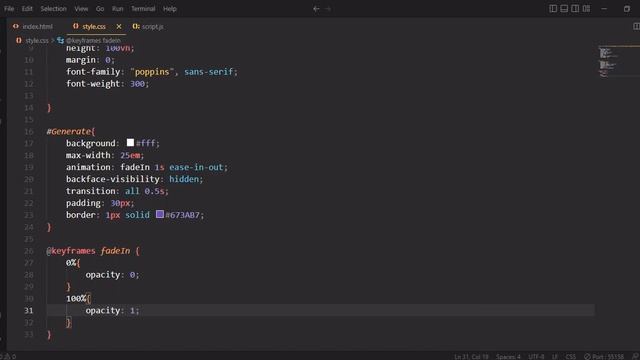The width and height of the screenshot is (640, 360).
Task: Click line number 16 in the gutter
Action: click(29, 131)
